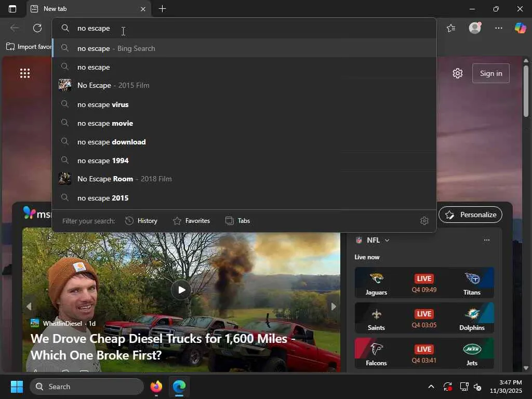Image resolution: width=532 pixels, height=399 pixels.
Task: Launch Copilot from the toolbar
Action: click(520, 28)
